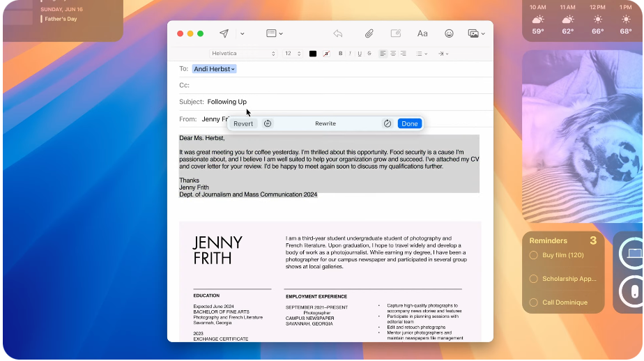Image resolution: width=644 pixels, height=361 pixels.
Task: Open the header fields layout menu
Action: point(275,33)
